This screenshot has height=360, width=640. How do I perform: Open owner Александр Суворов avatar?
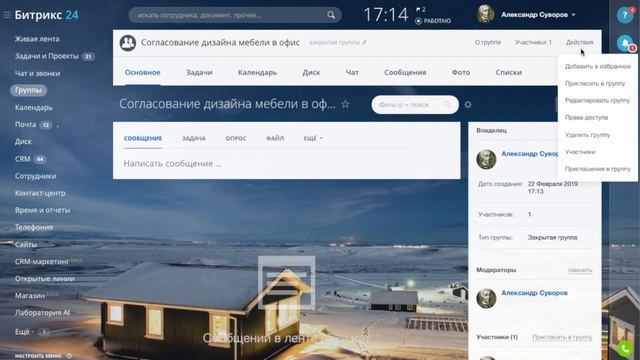[x=486, y=159]
